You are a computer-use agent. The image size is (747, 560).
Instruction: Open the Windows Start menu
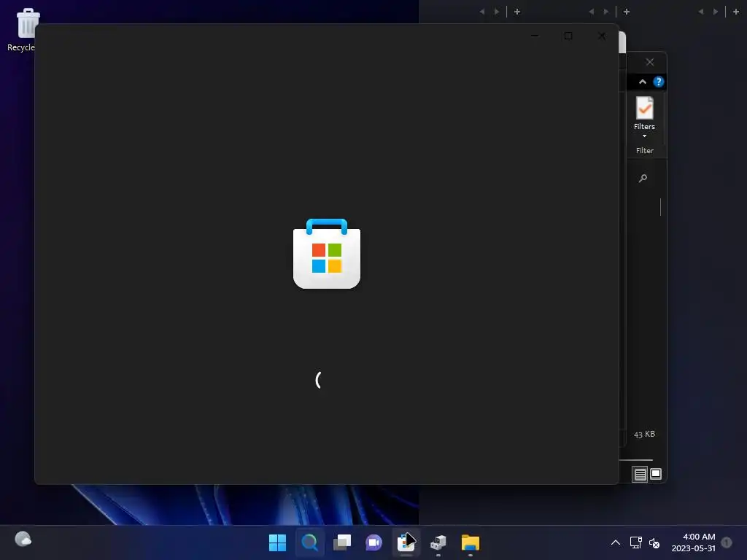(x=277, y=542)
